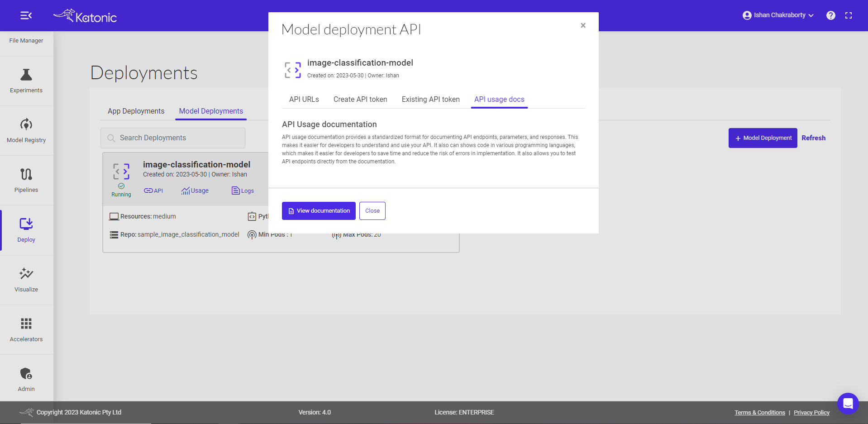
Task: Open the Usage chart link
Action: click(195, 191)
